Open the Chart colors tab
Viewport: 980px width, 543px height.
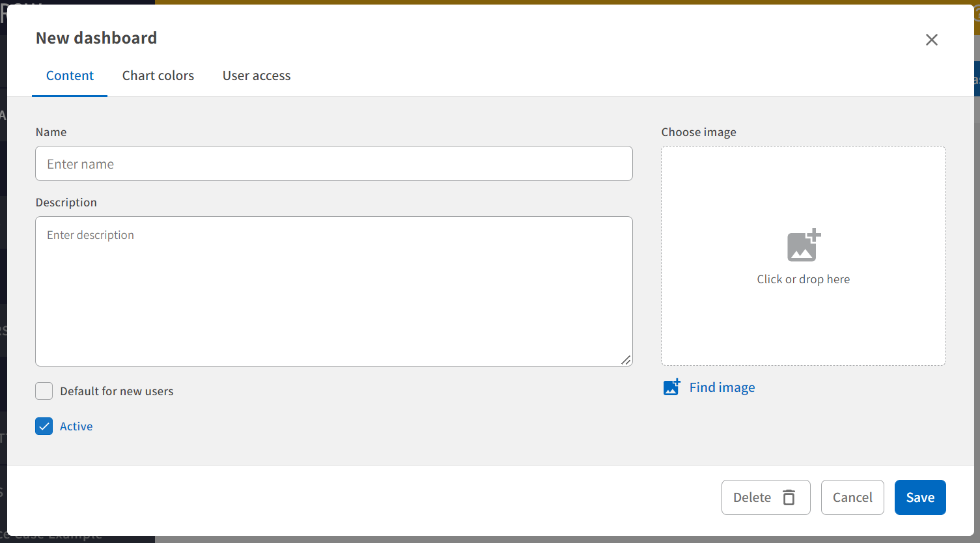[x=158, y=76]
